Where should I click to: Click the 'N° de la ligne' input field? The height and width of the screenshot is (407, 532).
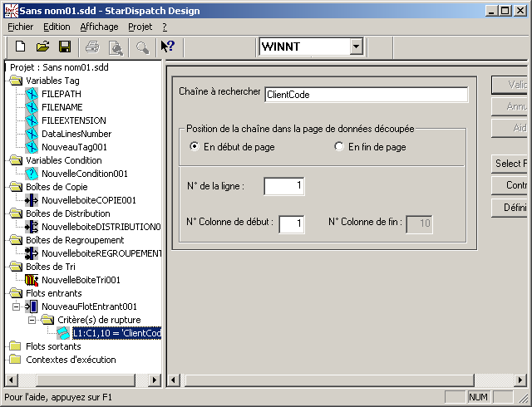[284, 187]
